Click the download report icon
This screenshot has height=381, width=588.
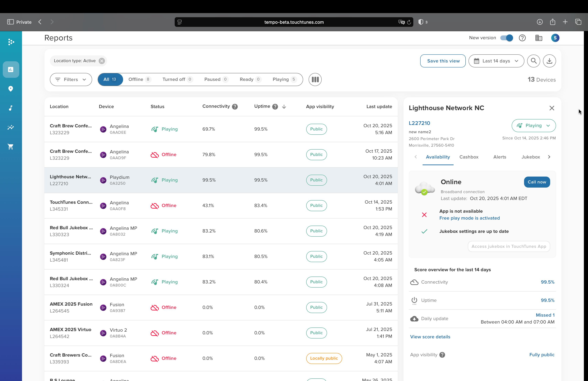(549, 61)
